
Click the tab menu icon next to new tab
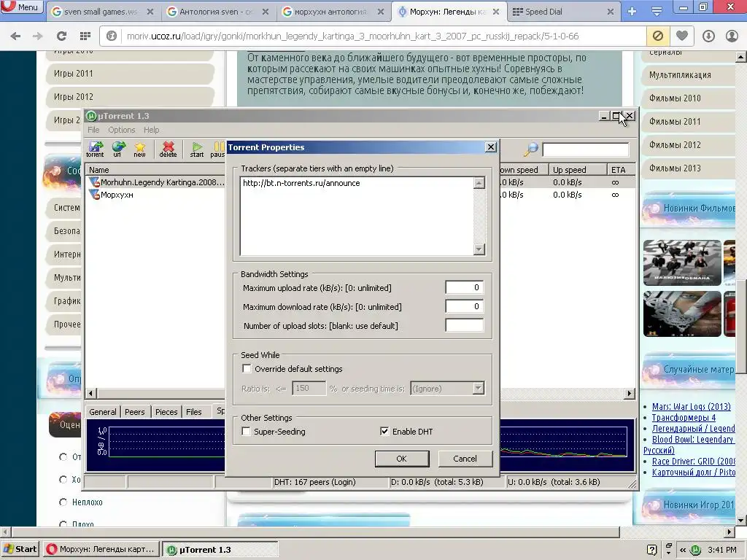click(x=657, y=12)
